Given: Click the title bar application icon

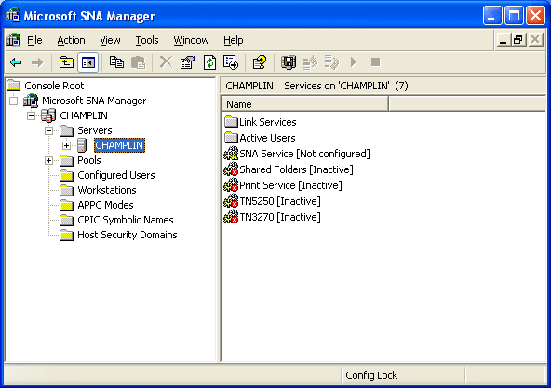Looking at the screenshot, I should pos(13,16).
